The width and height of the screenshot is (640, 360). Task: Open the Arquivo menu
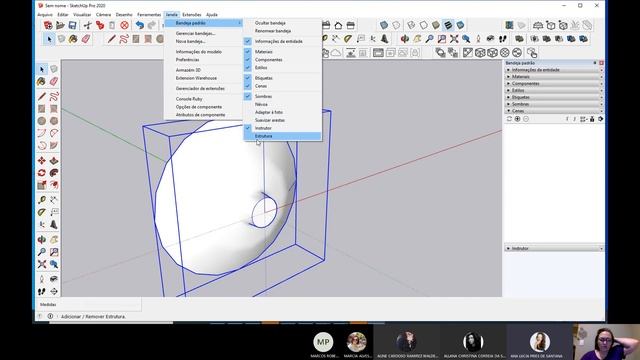coord(45,15)
